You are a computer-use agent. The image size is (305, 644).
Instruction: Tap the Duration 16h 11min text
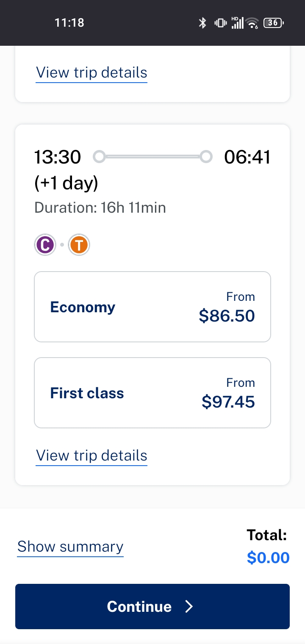[100, 208]
